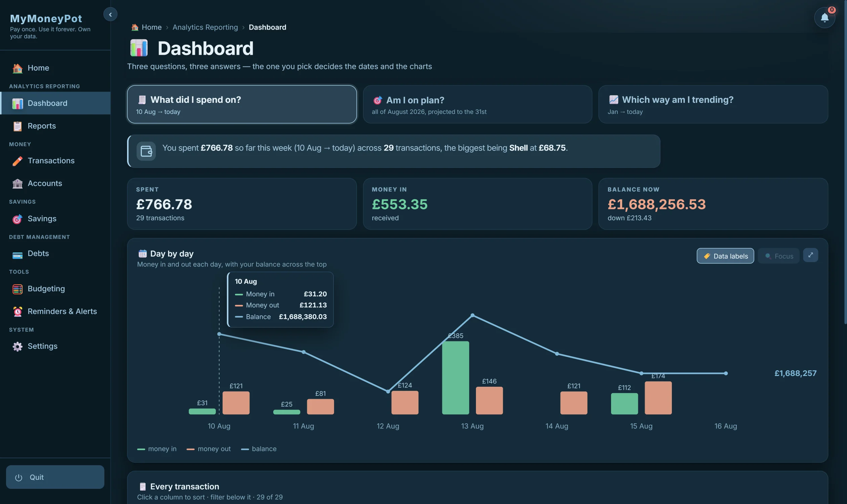Image resolution: width=847 pixels, height=504 pixels.
Task: Click the MyMoneyPot logo title
Action: tap(46, 18)
